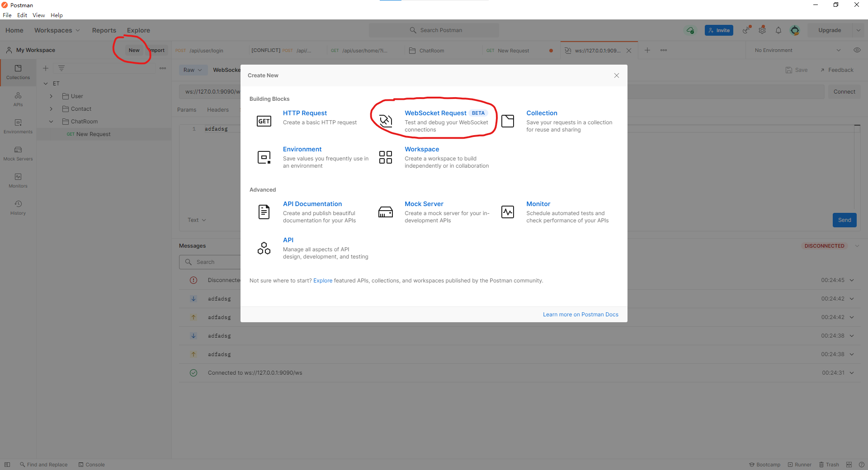Open new tab with plus button
Viewport: 868px width, 470px height.
pyautogui.click(x=647, y=50)
